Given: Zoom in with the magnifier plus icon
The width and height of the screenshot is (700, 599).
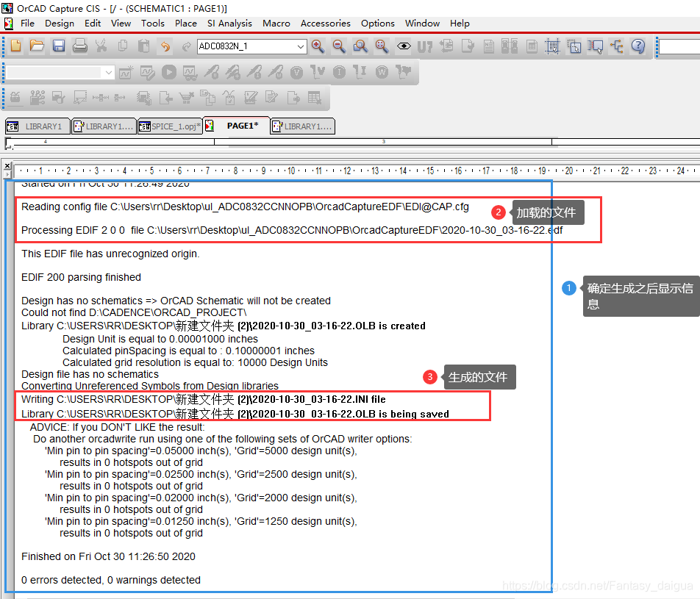Looking at the screenshot, I should coord(318,46).
